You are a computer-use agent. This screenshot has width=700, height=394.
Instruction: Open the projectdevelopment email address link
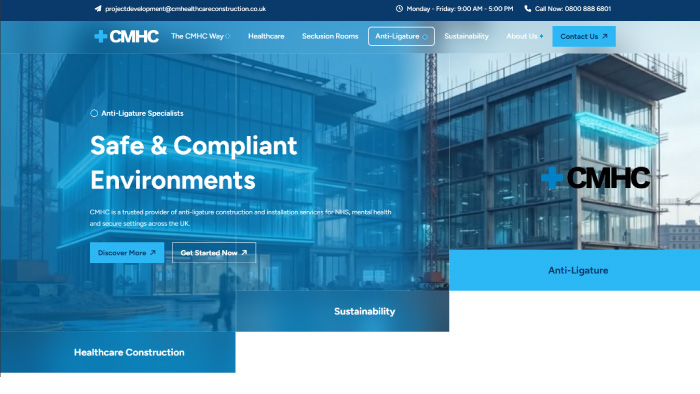[185, 8]
